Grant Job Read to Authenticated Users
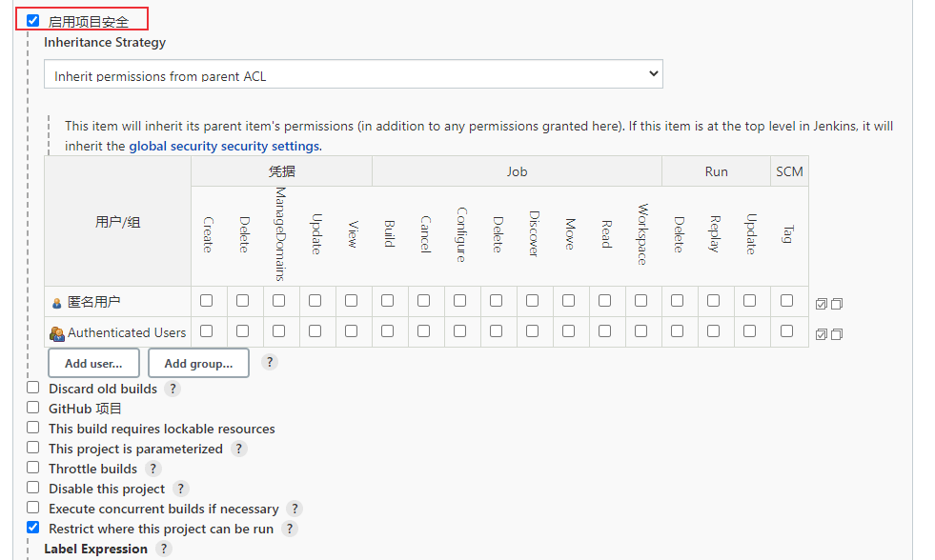Viewport: 935px width, 560px height. coord(605,331)
